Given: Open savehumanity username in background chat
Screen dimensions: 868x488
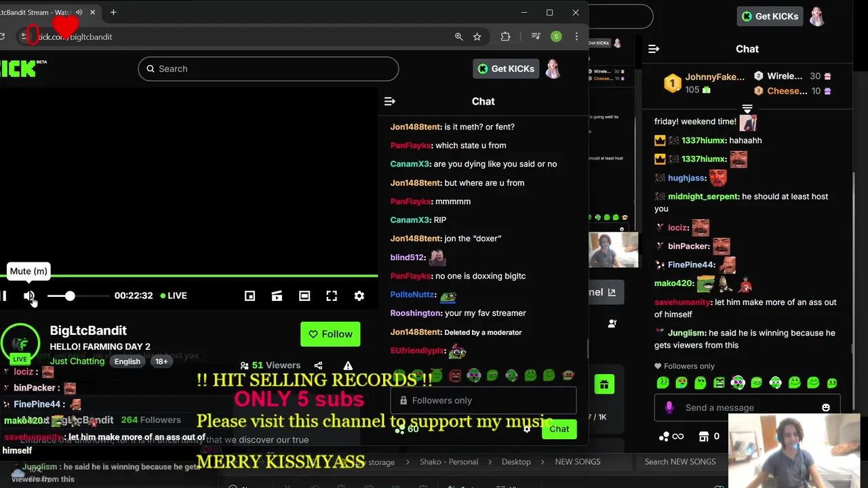Looking at the screenshot, I should (683, 302).
